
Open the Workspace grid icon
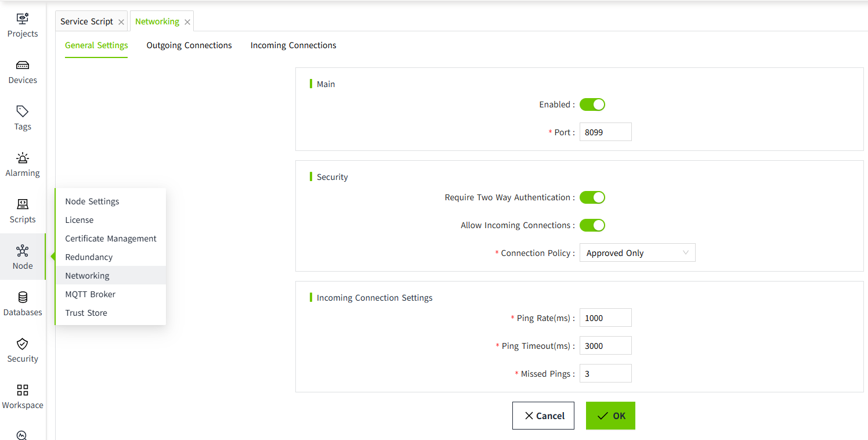tap(23, 390)
